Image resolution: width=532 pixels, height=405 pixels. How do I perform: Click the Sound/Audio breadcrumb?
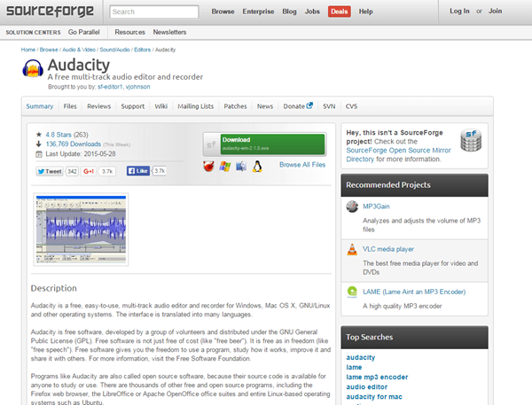(114, 50)
